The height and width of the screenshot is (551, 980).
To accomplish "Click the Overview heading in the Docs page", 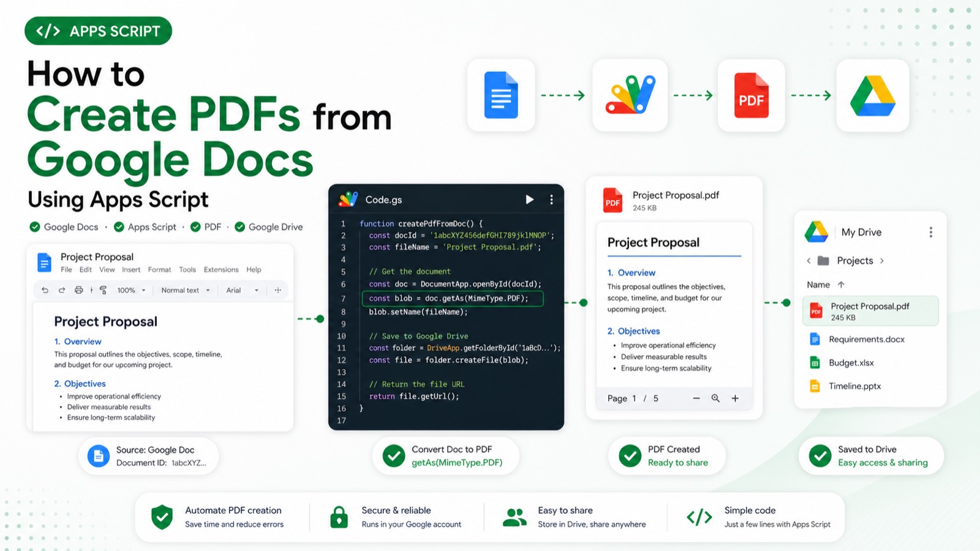I will click(x=78, y=342).
